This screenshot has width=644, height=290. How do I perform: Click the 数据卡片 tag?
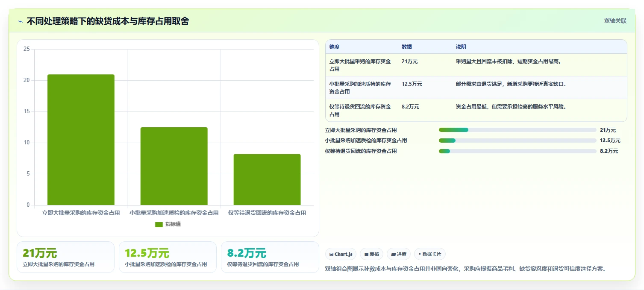point(430,254)
